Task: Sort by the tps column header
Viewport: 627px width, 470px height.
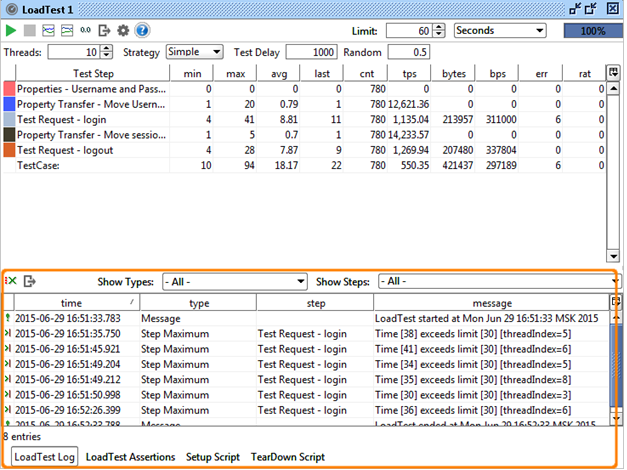Action: tap(409, 74)
